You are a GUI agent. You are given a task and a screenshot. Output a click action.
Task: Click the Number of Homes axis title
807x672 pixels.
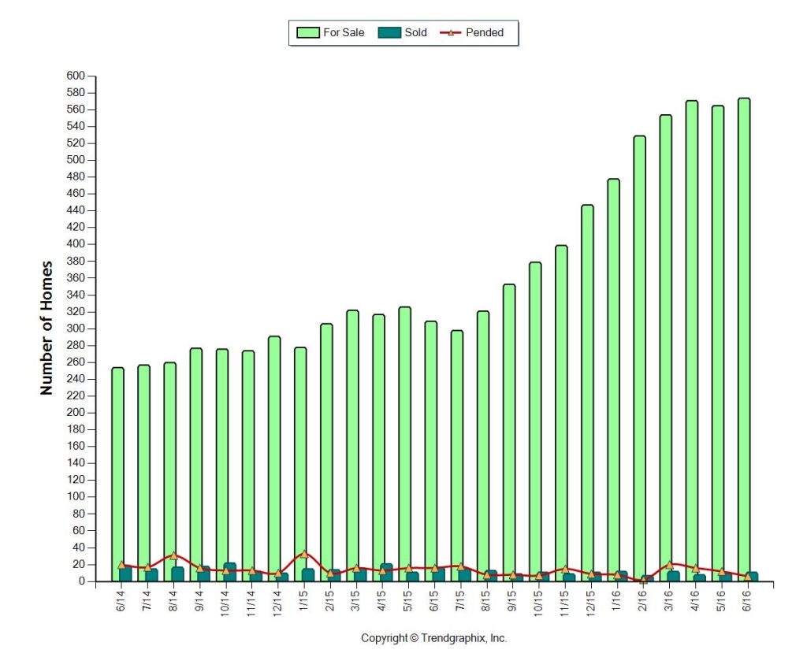46,329
